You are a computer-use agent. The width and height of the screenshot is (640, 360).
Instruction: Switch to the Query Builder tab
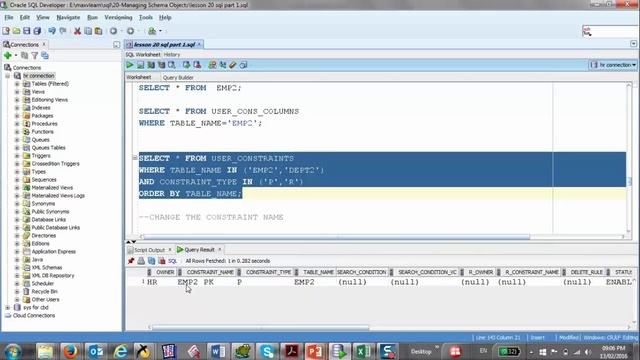(178, 78)
